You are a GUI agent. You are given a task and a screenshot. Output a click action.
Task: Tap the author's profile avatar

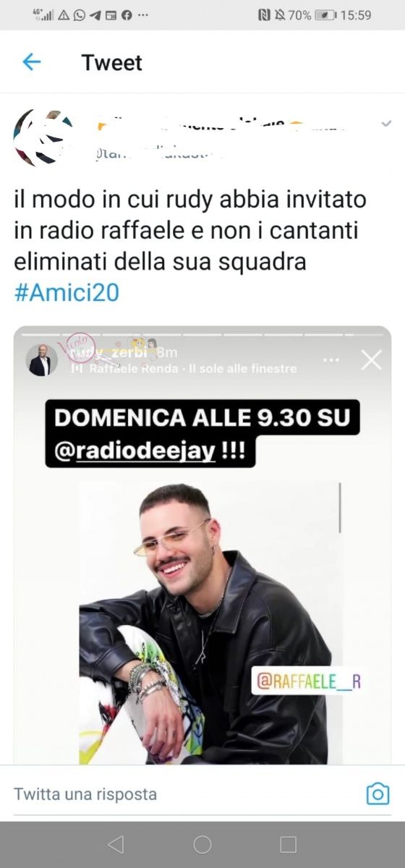click(42, 137)
